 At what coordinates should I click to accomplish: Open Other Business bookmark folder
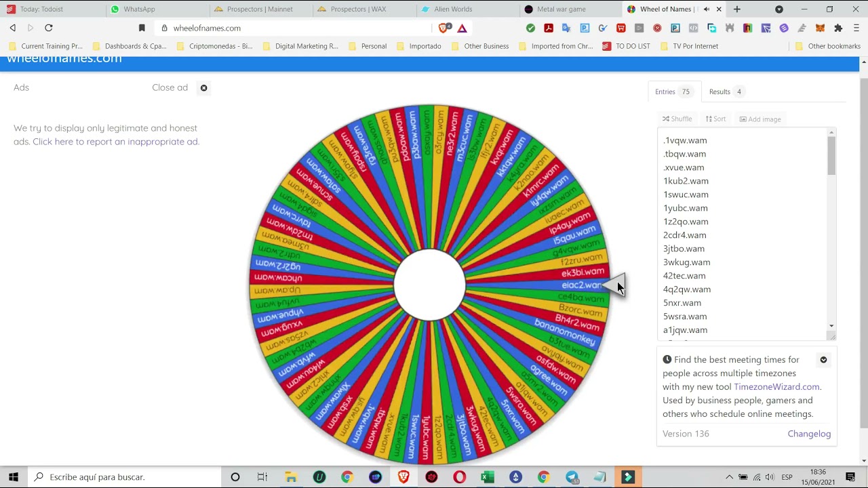point(479,46)
